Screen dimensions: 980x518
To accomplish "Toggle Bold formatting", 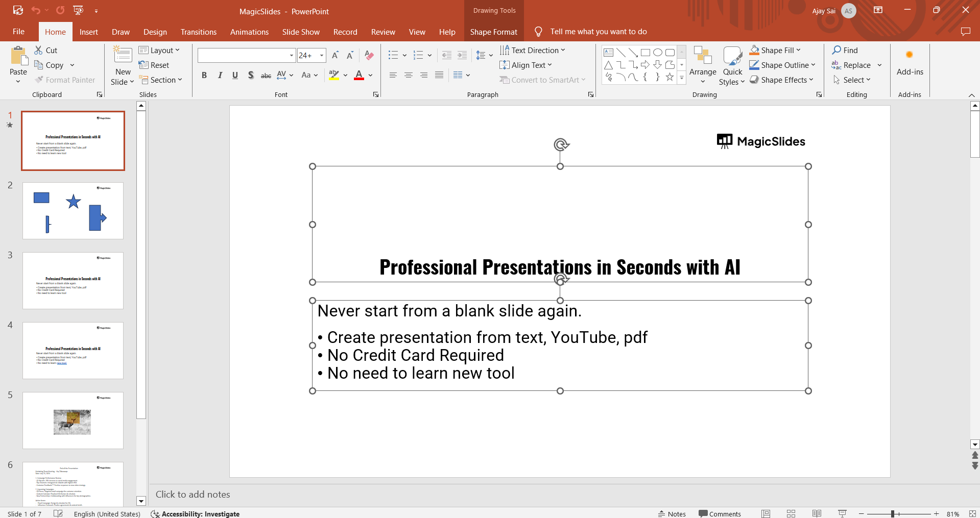I will pyautogui.click(x=204, y=75).
